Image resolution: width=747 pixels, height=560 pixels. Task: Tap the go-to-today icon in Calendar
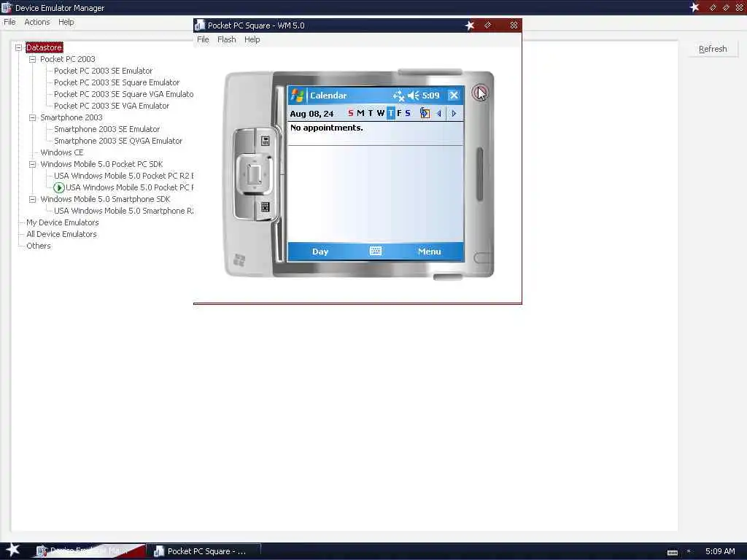click(x=425, y=113)
